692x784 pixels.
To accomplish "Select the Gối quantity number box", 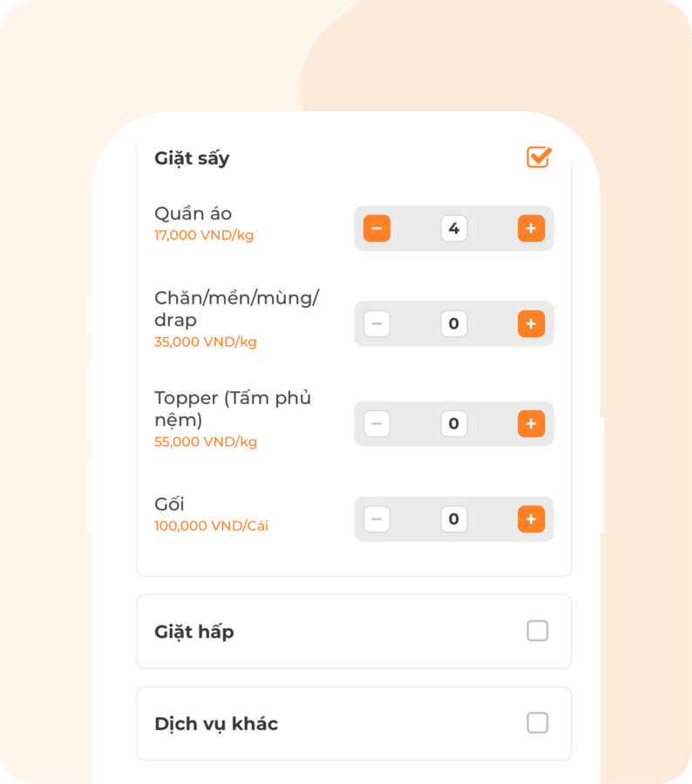I will point(453,520).
